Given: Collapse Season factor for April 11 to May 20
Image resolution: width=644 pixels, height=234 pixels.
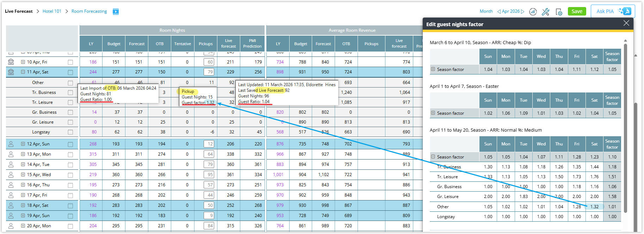Looking at the screenshot, I should pyautogui.click(x=433, y=157).
